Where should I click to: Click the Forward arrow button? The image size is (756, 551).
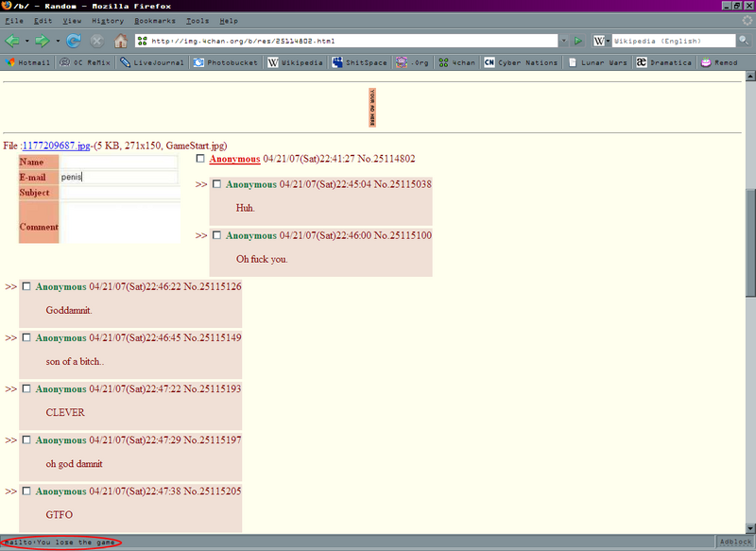[42, 41]
